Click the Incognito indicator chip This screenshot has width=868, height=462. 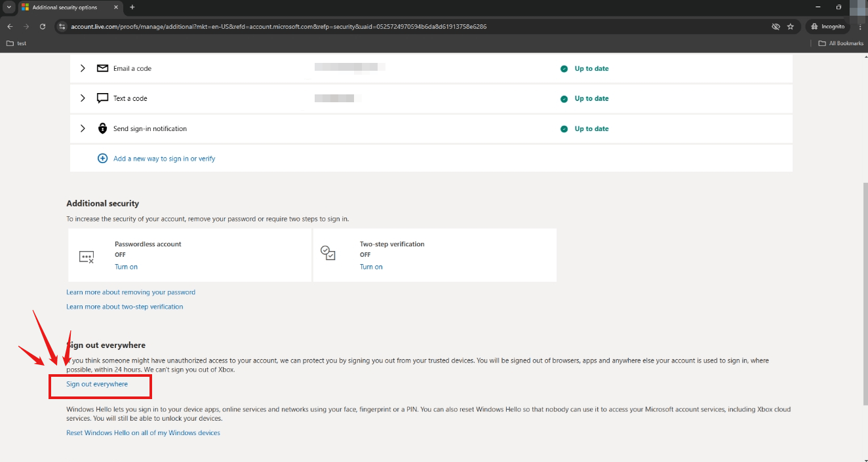(827, 27)
